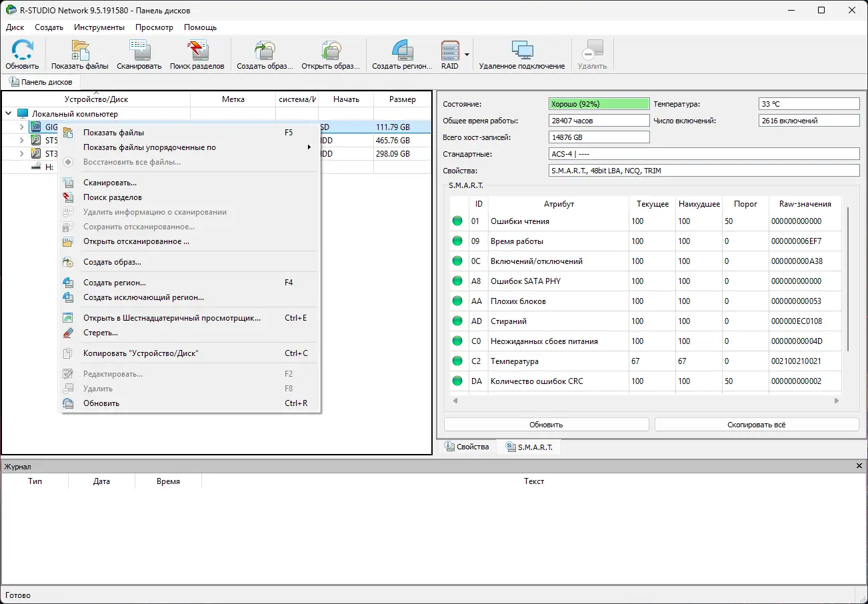Click the 465.76 GB size cell
The height and width of the screenshot is (604, 868).
click(402, 141)
